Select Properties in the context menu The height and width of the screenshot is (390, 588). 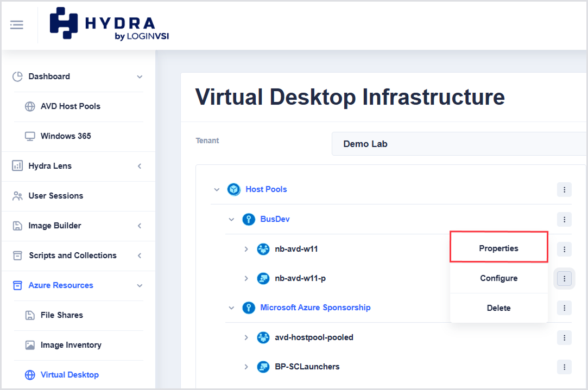(499, 248)
